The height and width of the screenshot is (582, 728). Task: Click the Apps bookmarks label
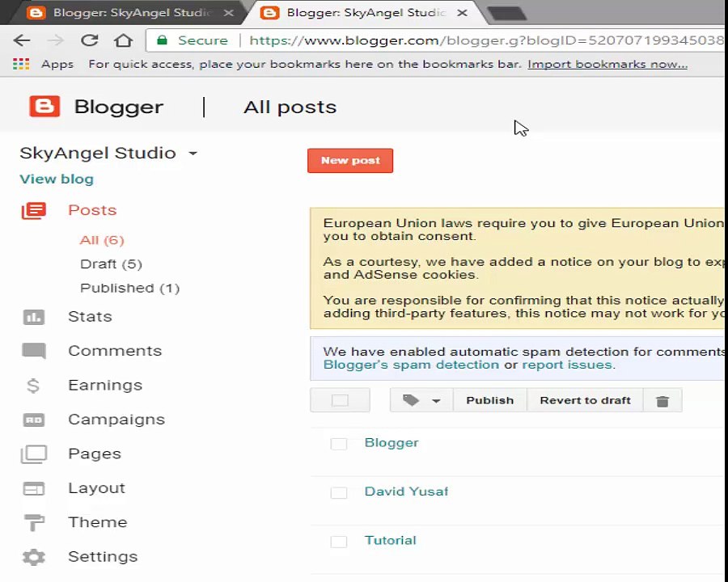(57, 64)
